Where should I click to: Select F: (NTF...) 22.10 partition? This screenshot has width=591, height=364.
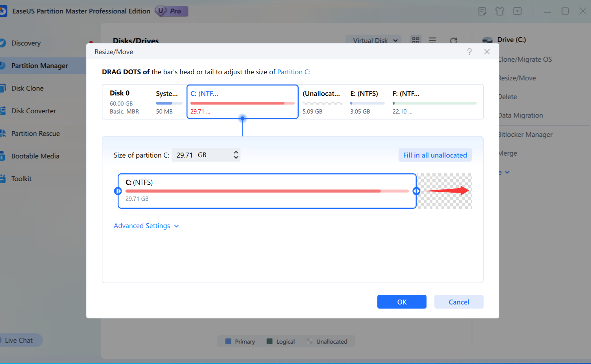pyautogui.click(x=434, y=102)
